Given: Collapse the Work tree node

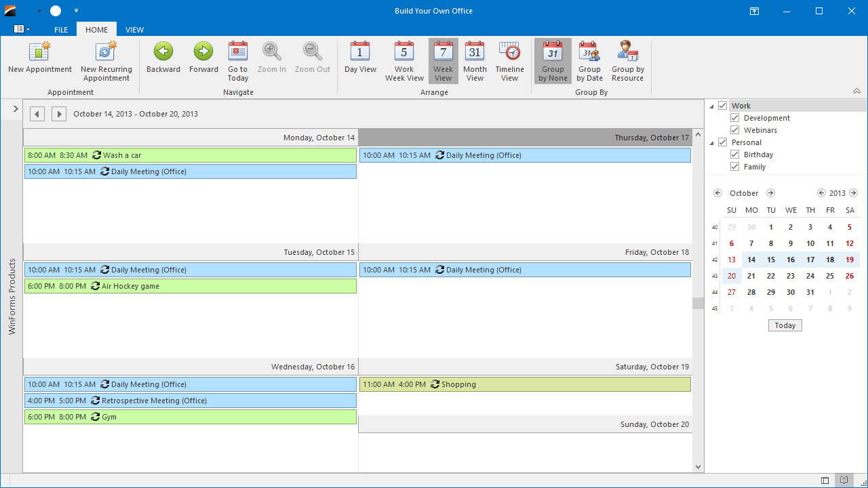Looking at the screenshot, I should tap(712, 106).
